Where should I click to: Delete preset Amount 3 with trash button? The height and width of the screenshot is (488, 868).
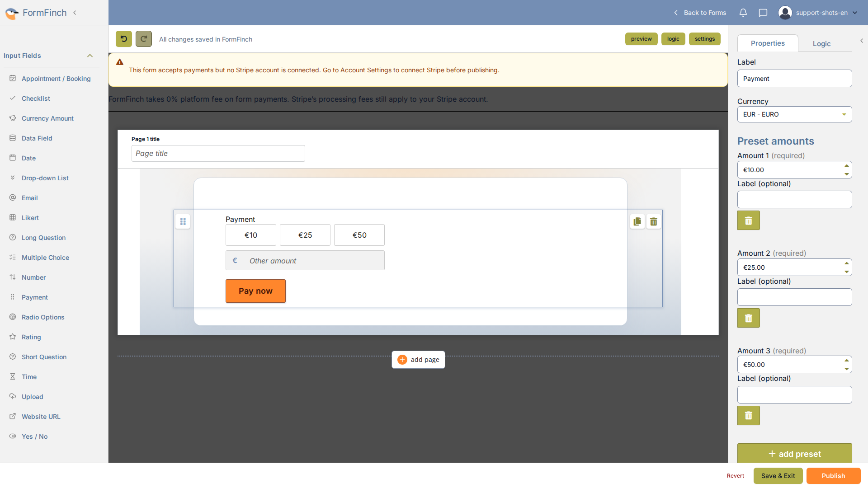749,416
